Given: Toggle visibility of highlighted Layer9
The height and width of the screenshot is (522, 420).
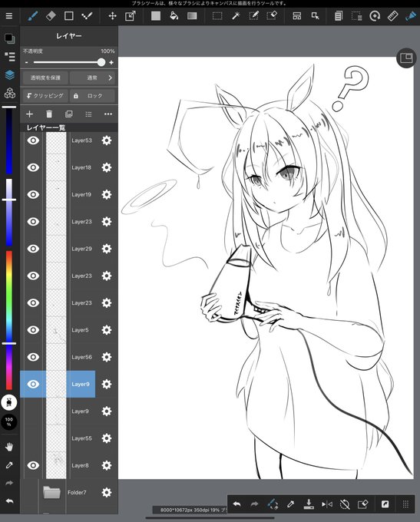Looking at the screenshot, I should [33, 384].
